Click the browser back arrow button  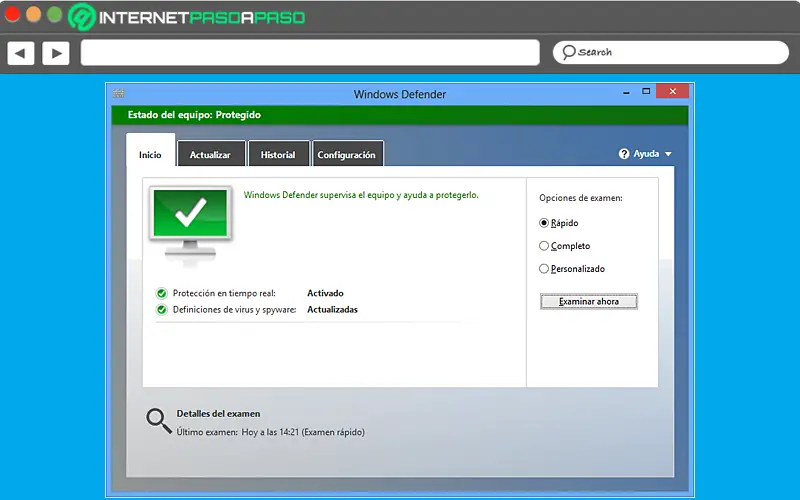(21, 53)
